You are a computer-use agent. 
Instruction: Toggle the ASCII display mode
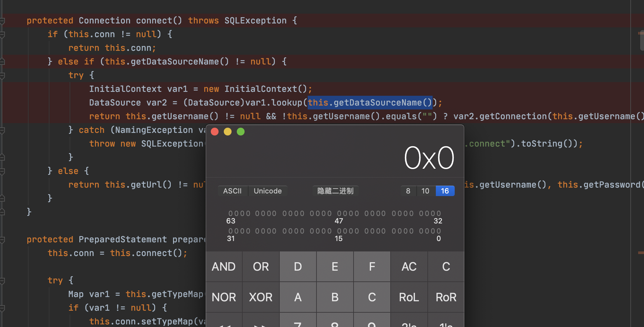pyautogui.click(x=232, y=191)
